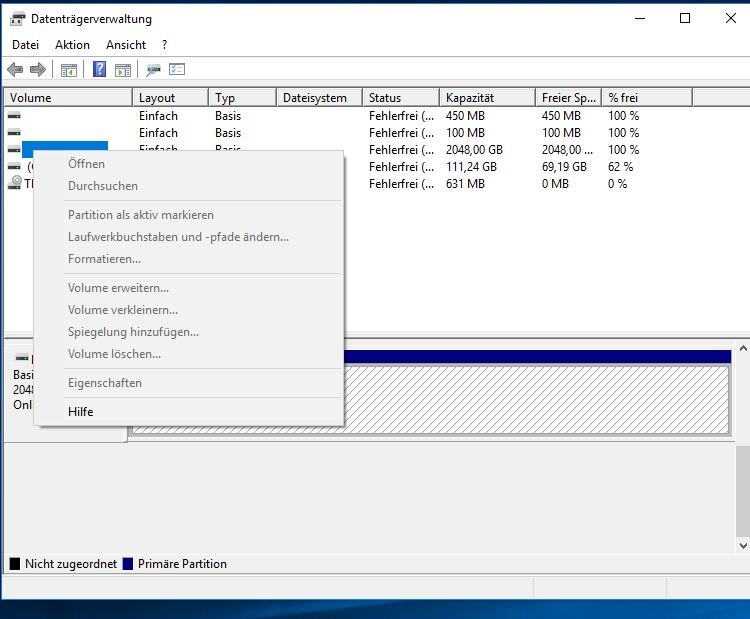
Task: Click the blue Primäre Partition legend swatch
Action: click(128, 564)
